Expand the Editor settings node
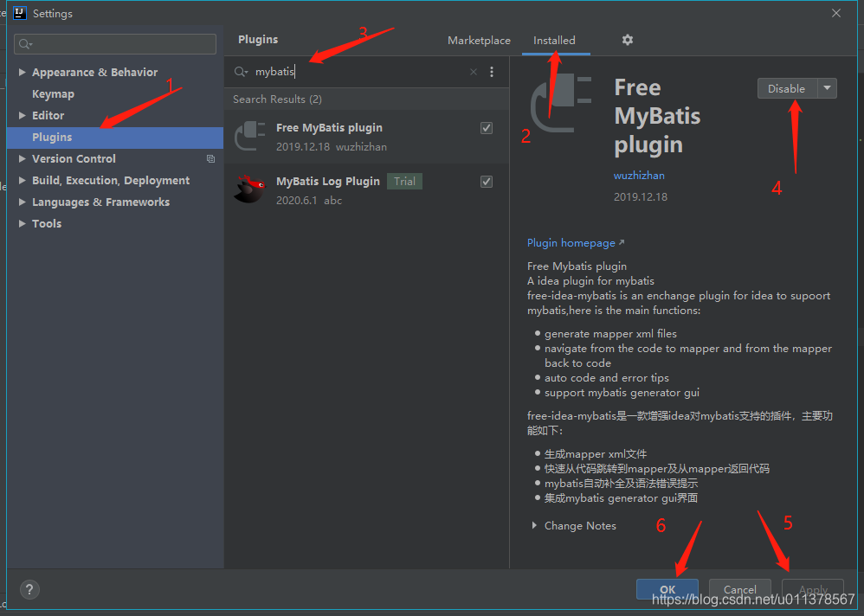This screenshot has height=616, width=864. [22, 115]
